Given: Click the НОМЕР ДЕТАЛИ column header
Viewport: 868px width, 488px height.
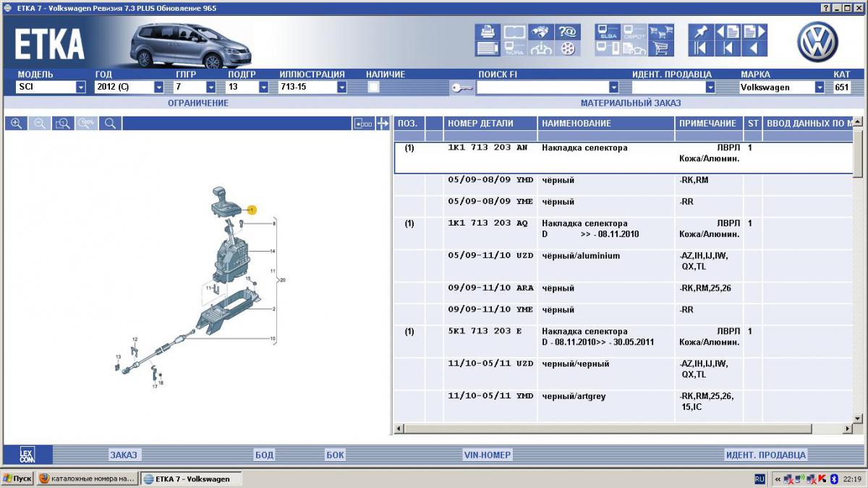Looking at the screenshot, I should point(491,124).
